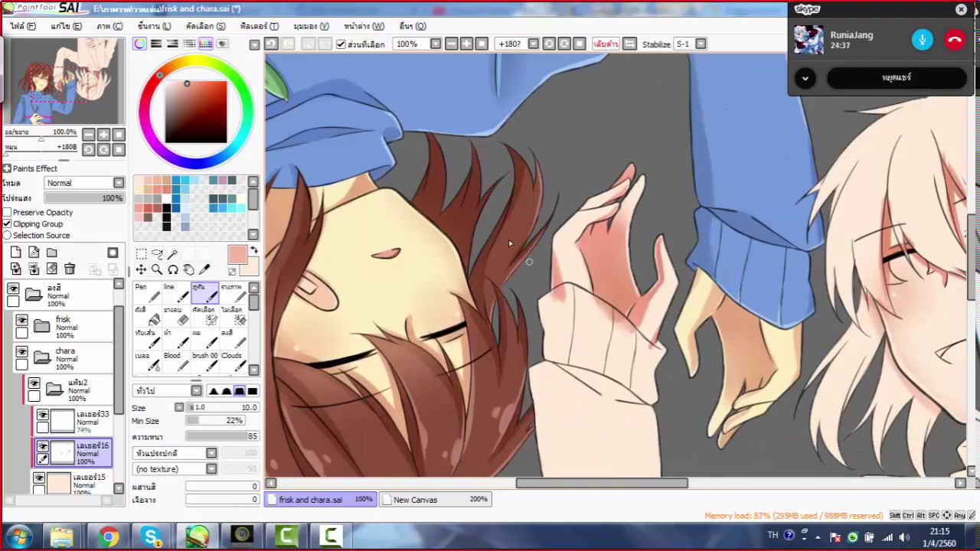Select the line brush tool
Viewport: 980px width, 551px height.
175,293
